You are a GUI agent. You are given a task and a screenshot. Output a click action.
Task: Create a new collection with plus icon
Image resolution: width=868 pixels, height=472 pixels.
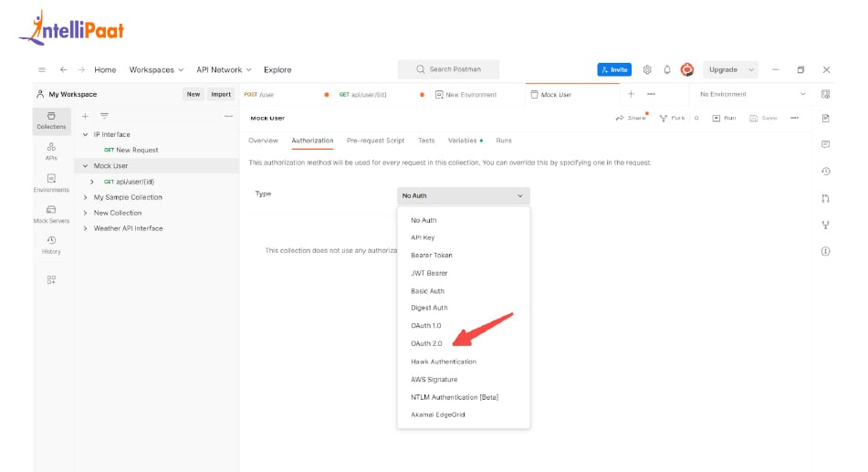pos(85,116)
